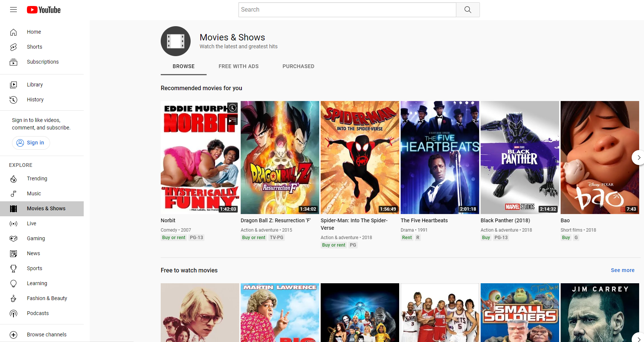Click the YouTube logo
644x342 pixels.
44,10
